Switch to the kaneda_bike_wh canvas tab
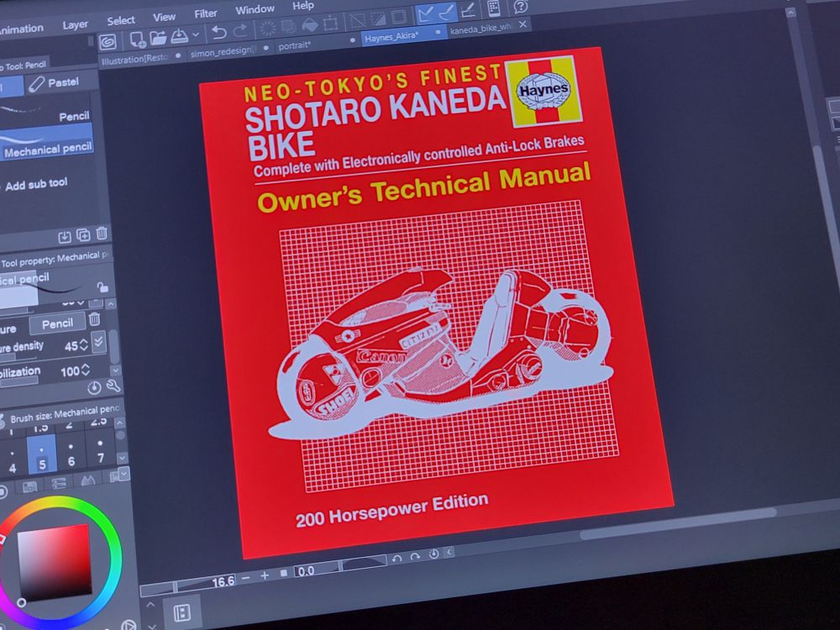Viewport: 840px width, 630px height. pos(480,27)
